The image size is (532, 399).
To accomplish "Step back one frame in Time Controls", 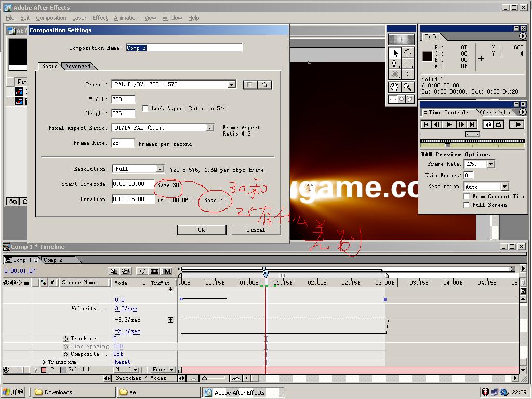I will (437, 125).
